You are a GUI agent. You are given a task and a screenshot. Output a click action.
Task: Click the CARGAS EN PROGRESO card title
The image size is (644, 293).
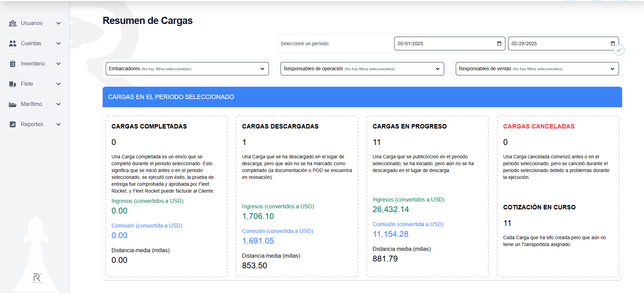click(x=410, y=126)
